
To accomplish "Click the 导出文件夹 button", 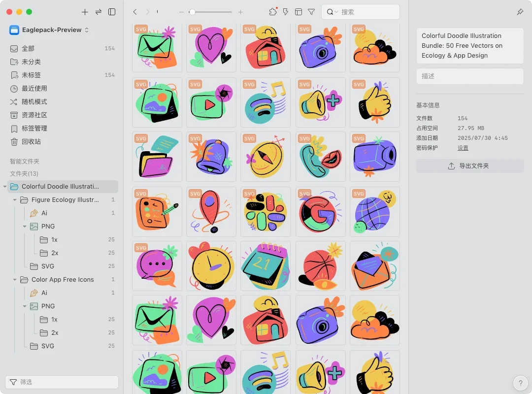I will tap(469, 166).
